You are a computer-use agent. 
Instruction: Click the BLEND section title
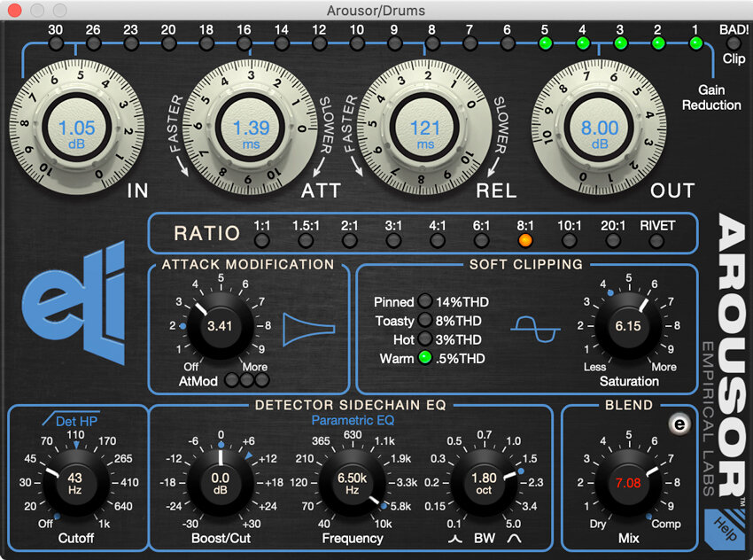pos(629,405)
